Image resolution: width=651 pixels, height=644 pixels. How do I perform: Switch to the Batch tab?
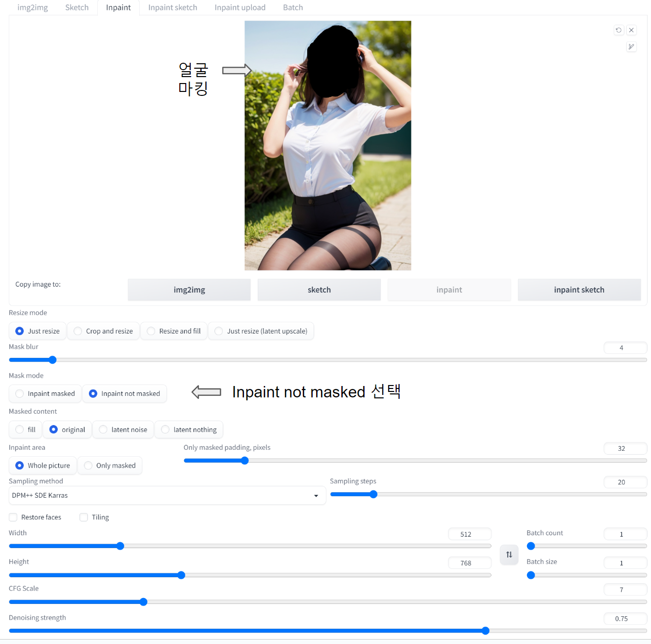(293, 7)
